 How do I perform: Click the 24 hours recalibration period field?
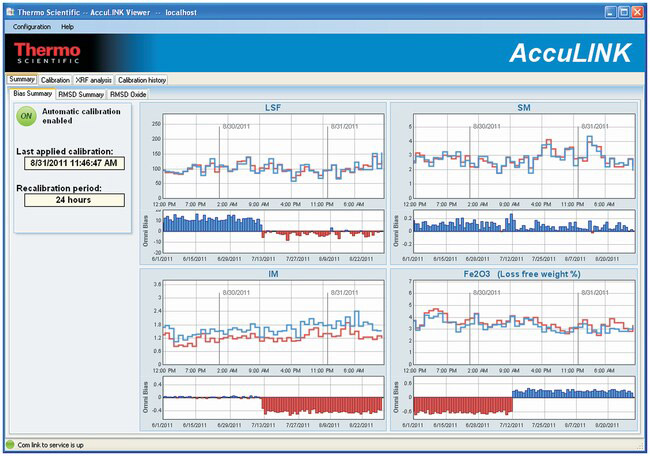[x=73, y=199]
